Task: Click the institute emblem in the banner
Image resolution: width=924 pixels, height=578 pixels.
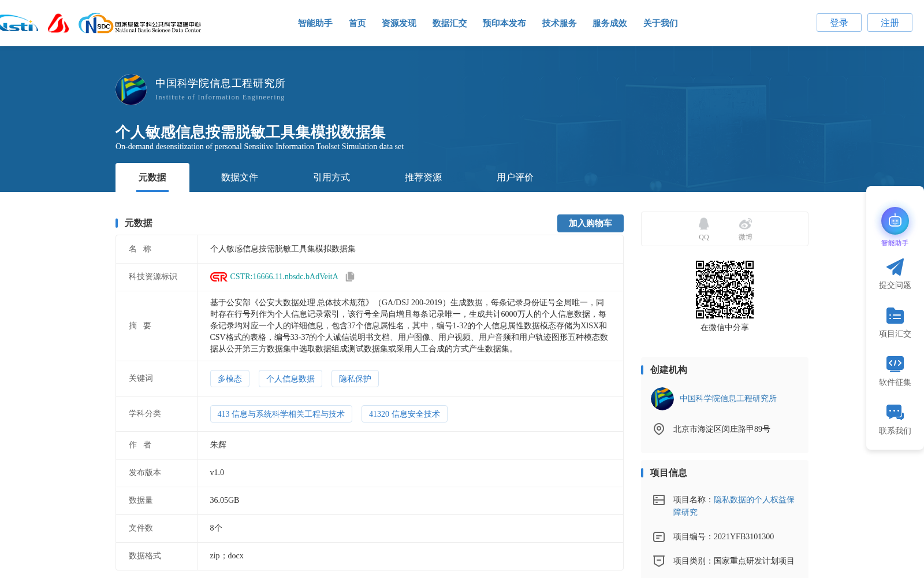Action: click(x=131, y=90)
